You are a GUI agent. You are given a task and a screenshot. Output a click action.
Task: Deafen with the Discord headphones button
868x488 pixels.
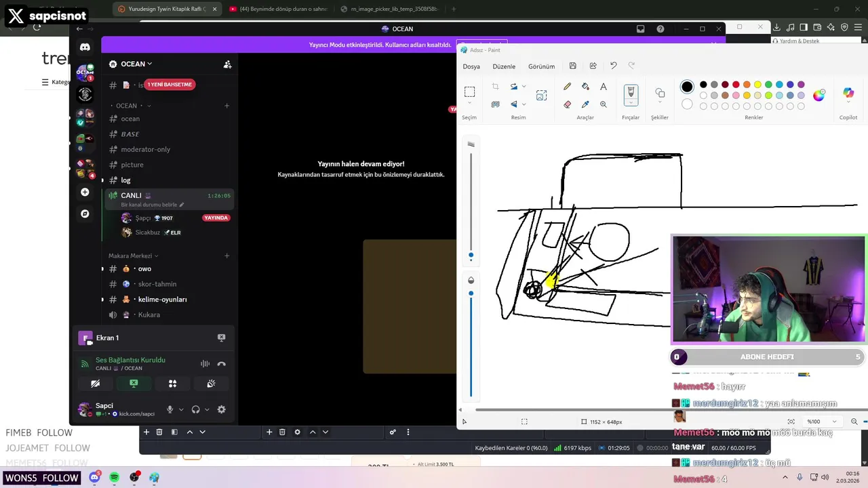point(195,409)
